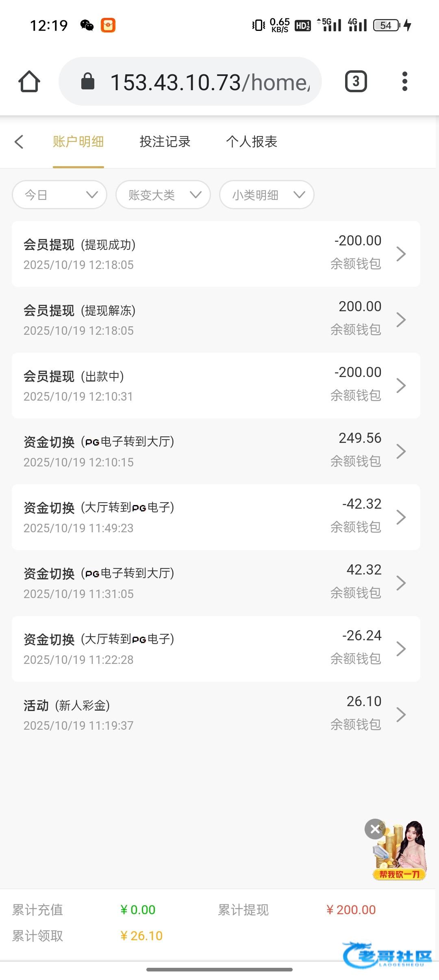Open the browser three-dot menu
The image size is (439, 980).
[x=404, y=82]
